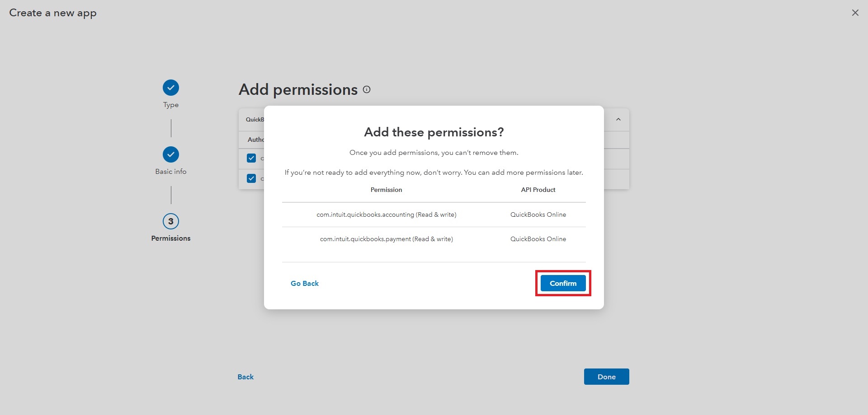Click info icon beside Add permissions heading
The width and height of the screenshot is (868, 415).
367,89
